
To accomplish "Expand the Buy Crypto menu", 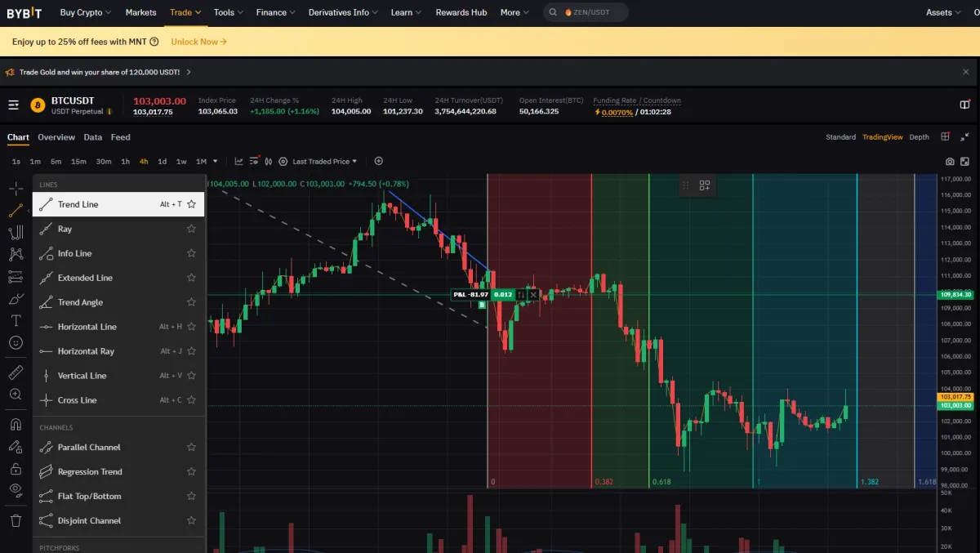I will click(87, 12).
